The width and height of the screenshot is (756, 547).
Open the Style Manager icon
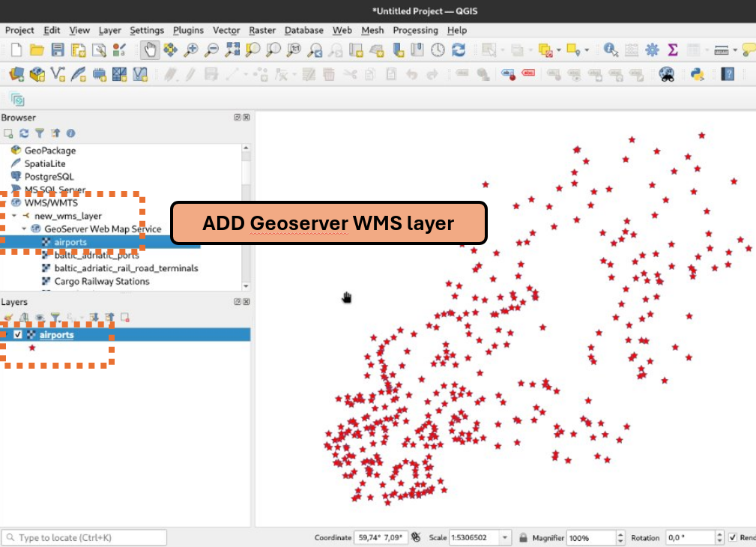[x=120, y=49]
